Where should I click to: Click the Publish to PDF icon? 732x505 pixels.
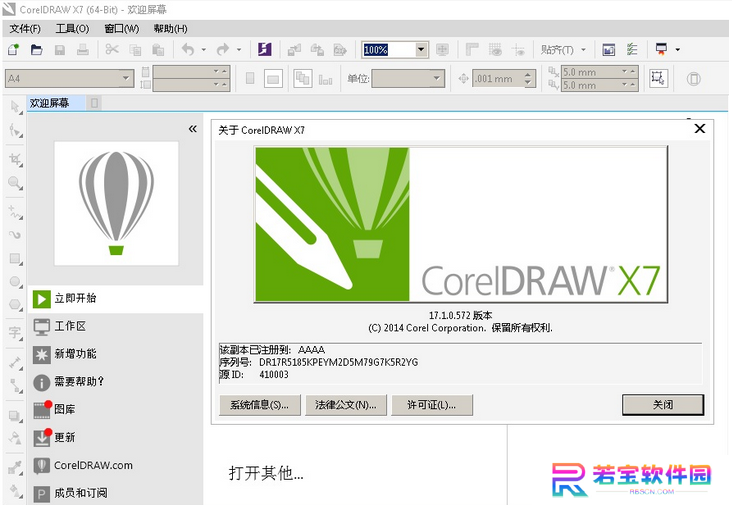(x=340, y=49)
